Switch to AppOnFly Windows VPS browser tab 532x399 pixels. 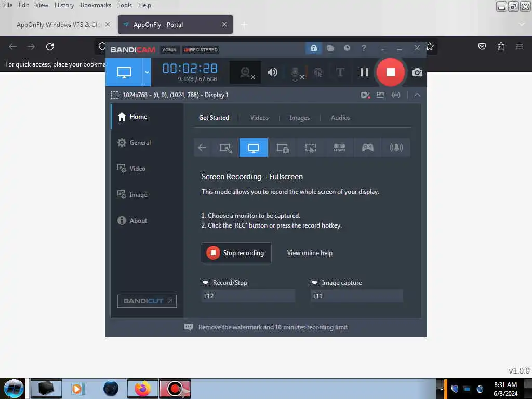pos(59,25)
